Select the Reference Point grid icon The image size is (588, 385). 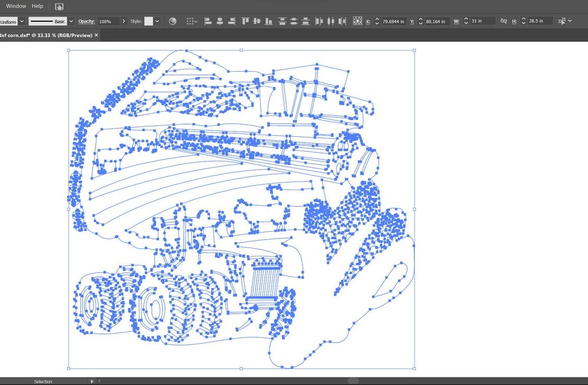click(x=357, y=21)
